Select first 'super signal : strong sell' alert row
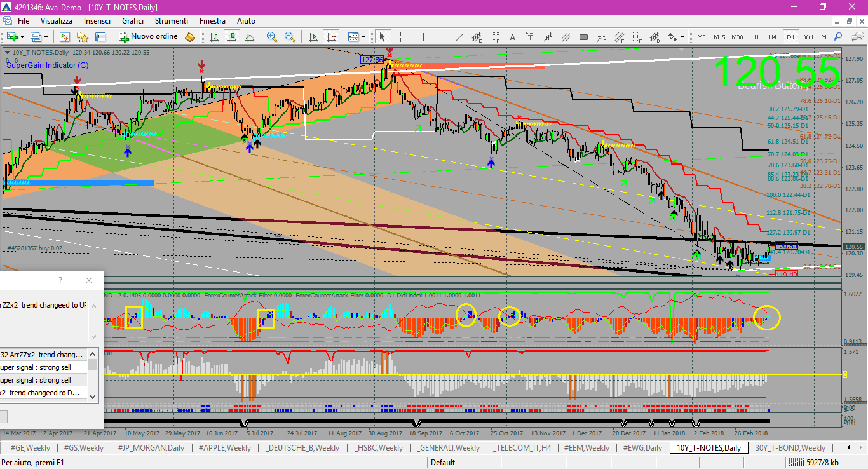This screenshot has width=868, height=469. coord(43,367)
